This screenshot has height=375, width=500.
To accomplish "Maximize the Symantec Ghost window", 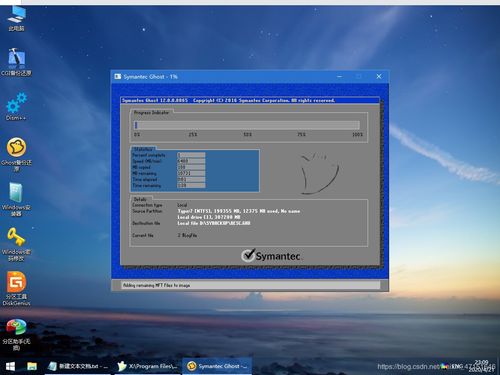I will (x=359, y=76).
